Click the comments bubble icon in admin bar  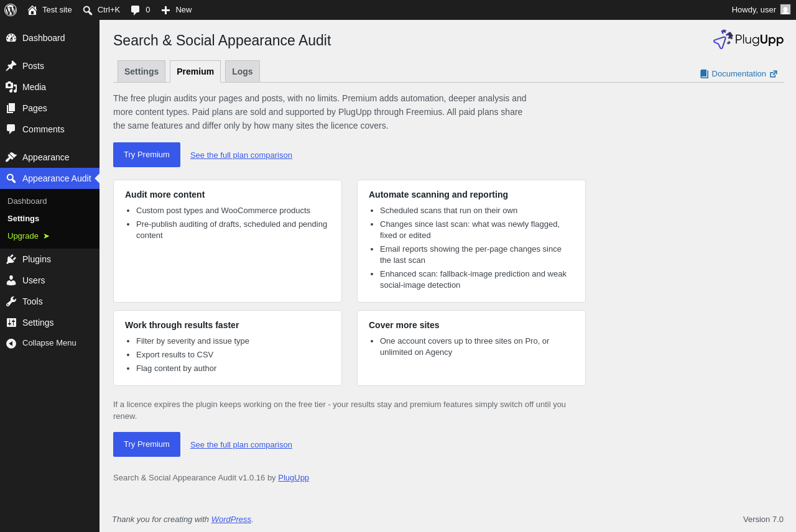tap(135, 10)
